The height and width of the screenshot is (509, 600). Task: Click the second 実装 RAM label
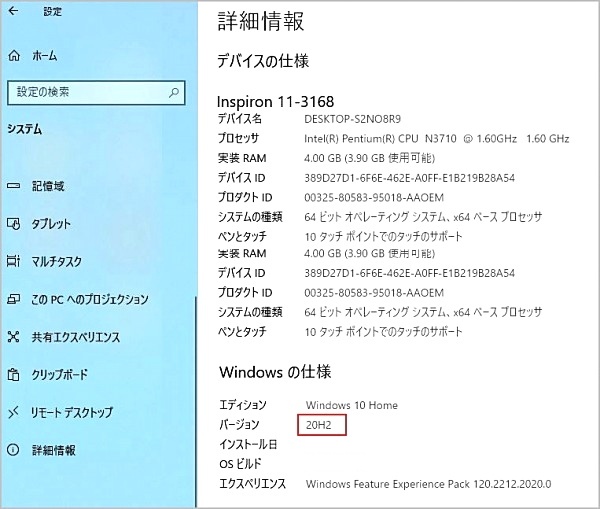(242, 253)
